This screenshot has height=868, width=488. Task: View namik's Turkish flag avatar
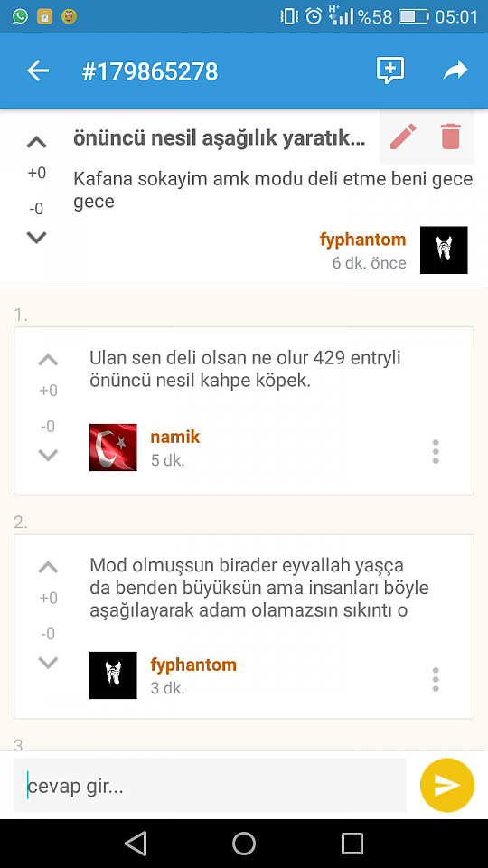113,448
